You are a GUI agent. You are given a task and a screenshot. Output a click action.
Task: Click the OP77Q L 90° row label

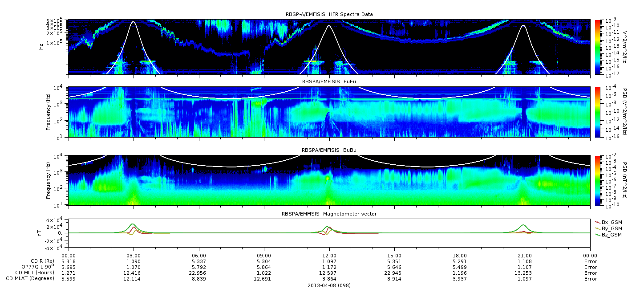[34, 267]
